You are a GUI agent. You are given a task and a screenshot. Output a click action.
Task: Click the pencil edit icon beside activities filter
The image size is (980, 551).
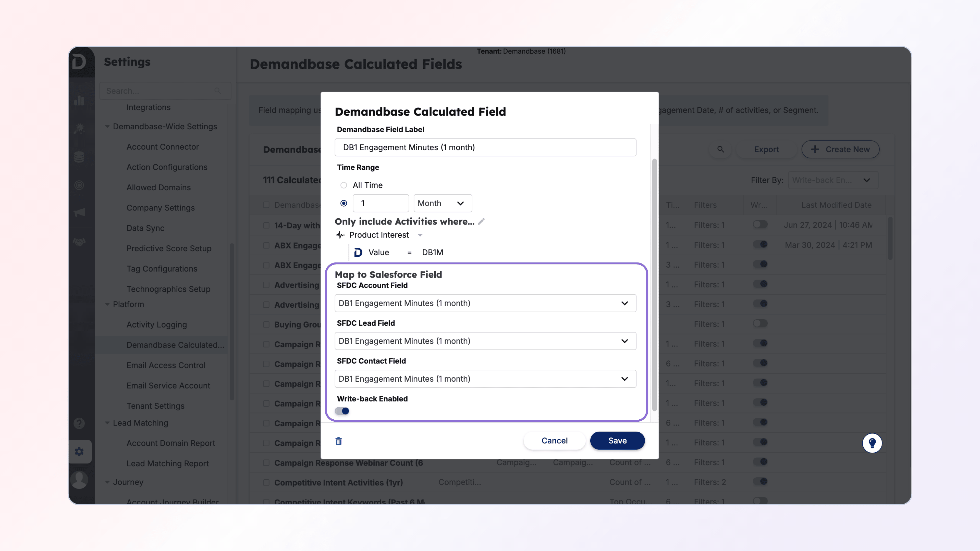(481, 221)
